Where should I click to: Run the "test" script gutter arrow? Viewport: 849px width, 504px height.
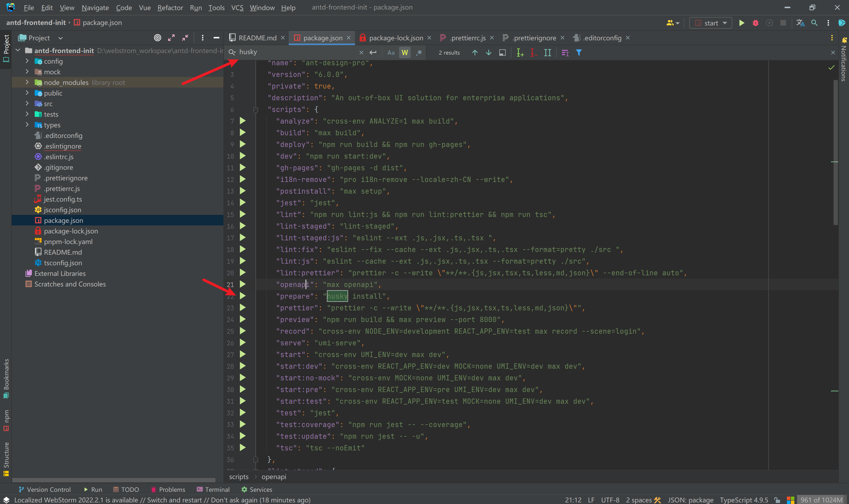243,413
